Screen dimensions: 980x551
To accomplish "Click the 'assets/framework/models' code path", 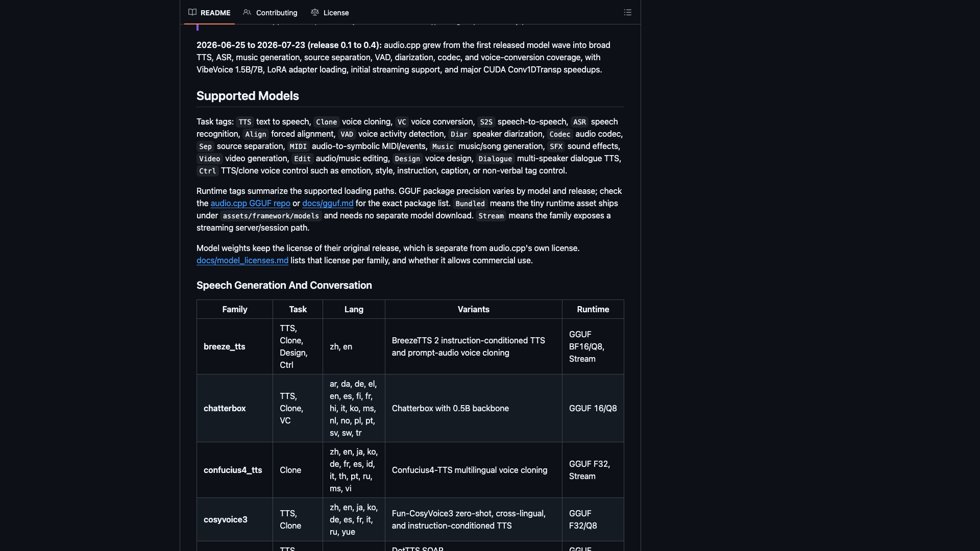I will [271, 216].
